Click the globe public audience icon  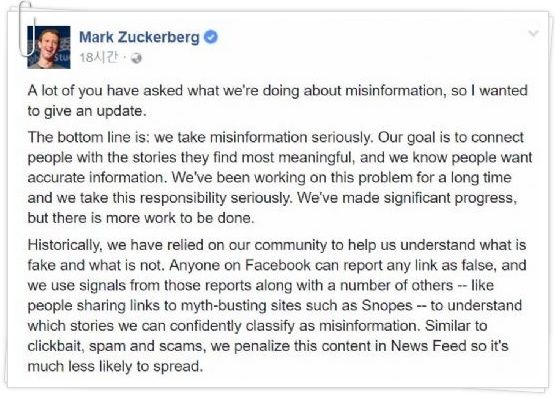136,58
